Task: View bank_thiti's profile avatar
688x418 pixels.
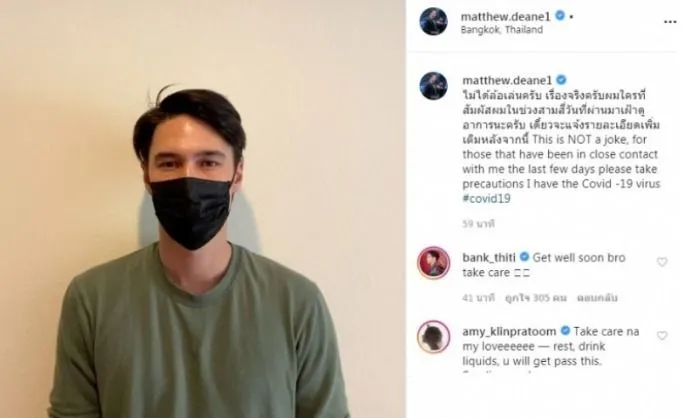Action: point(433,263)
